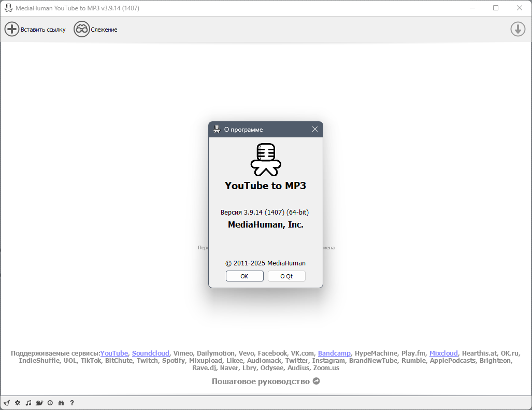
Task: Open Пошаговое руководство guide link
Action: tap(261, 381)
